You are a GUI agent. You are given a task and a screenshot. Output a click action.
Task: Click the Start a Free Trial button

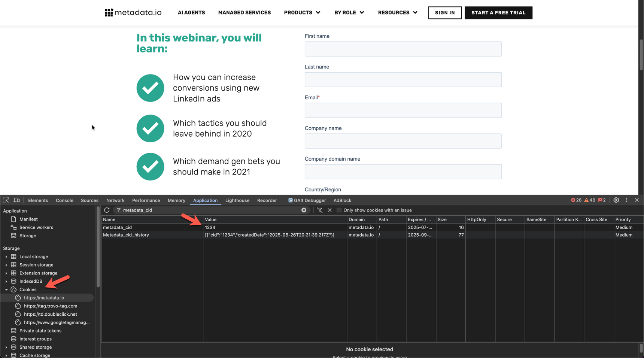coord(498,13)
